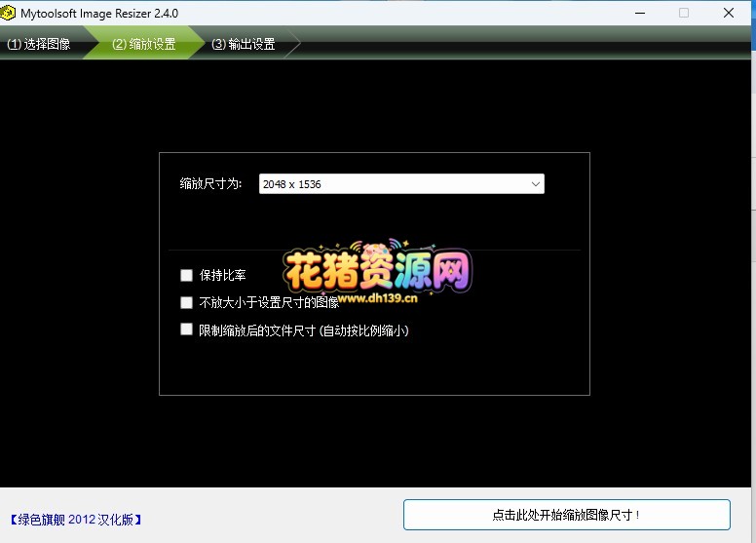
Task: Click the 缩放尺寸为 label text
Action: click(210, 184)
